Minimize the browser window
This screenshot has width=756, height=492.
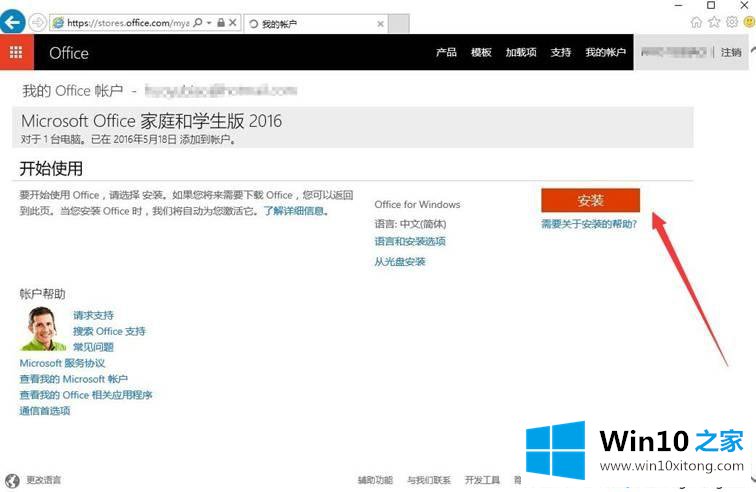[679, 5]
